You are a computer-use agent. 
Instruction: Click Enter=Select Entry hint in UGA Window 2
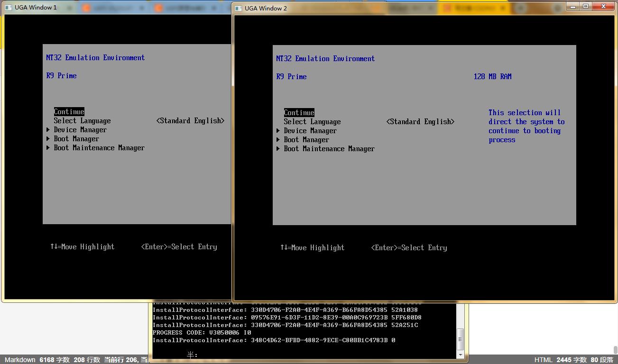click(409, 248)
